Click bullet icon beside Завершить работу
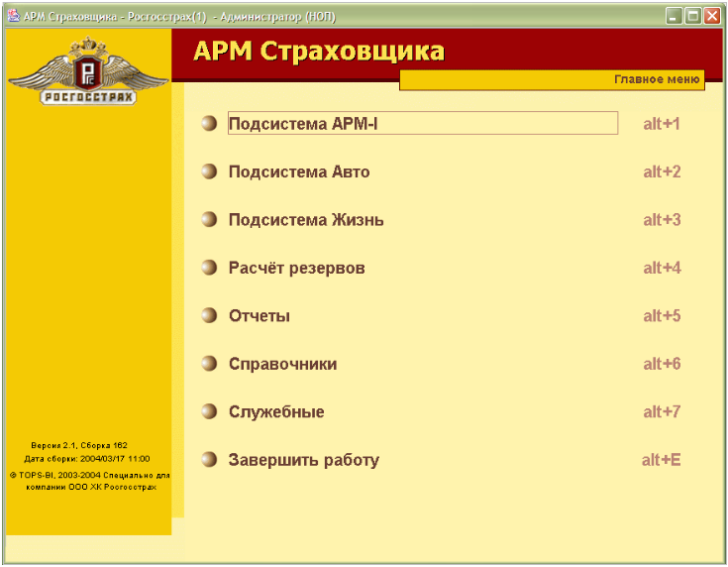The image size is (728, 567). click(209, 460)
